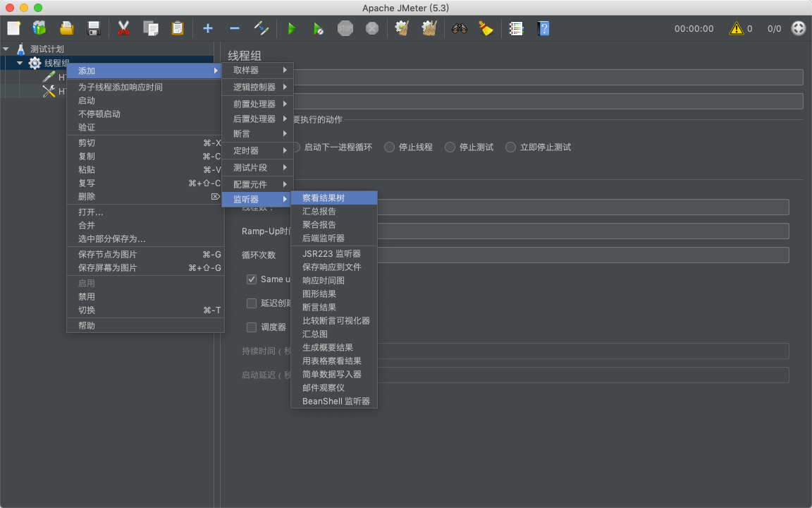
Task: Click the thread group name input field
Action: point(548,77)
